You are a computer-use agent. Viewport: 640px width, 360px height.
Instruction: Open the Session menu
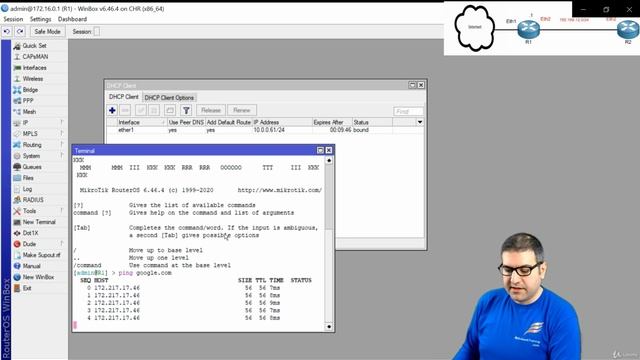tap(13, 19)
